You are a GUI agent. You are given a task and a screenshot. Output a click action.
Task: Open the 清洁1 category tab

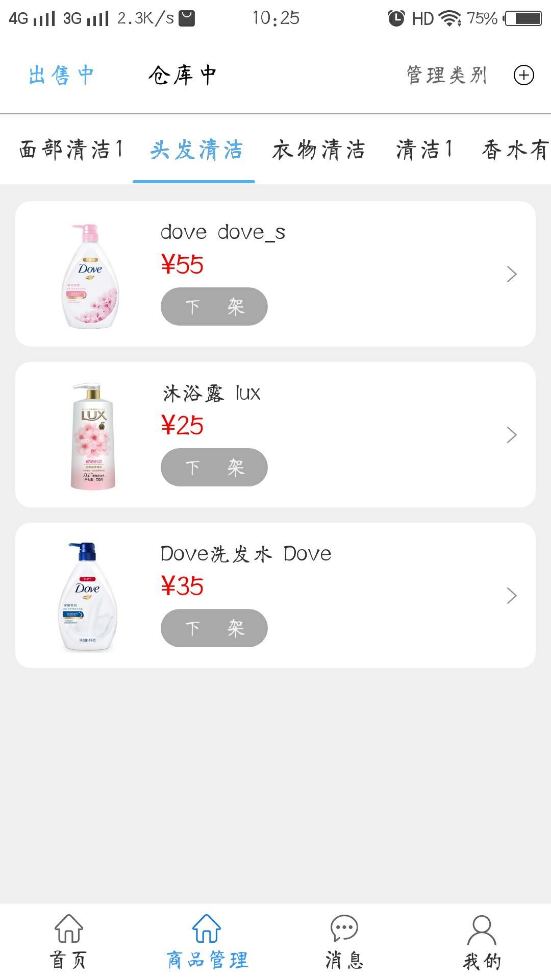424,150
